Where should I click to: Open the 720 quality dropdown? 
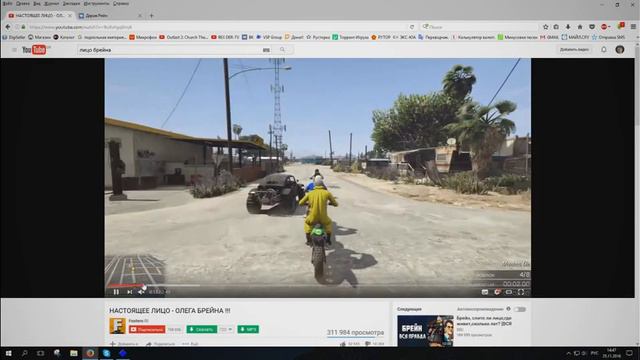pos(226,329)
